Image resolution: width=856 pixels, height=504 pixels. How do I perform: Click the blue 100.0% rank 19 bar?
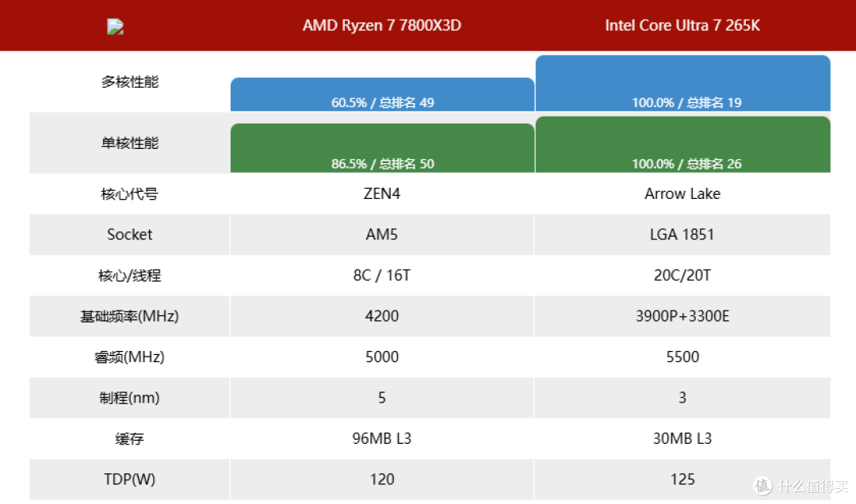click(x=683, y=83)
